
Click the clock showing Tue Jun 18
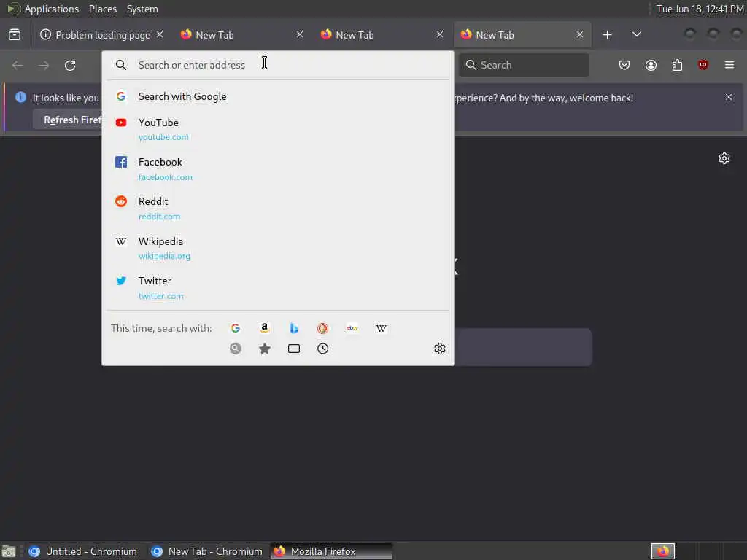(700, 9)
